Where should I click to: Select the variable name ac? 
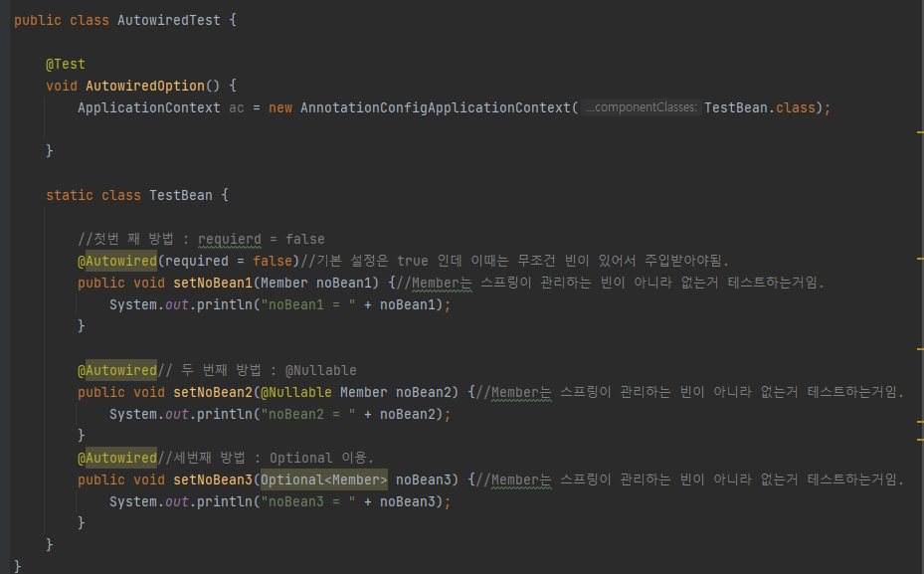(237, 107)
